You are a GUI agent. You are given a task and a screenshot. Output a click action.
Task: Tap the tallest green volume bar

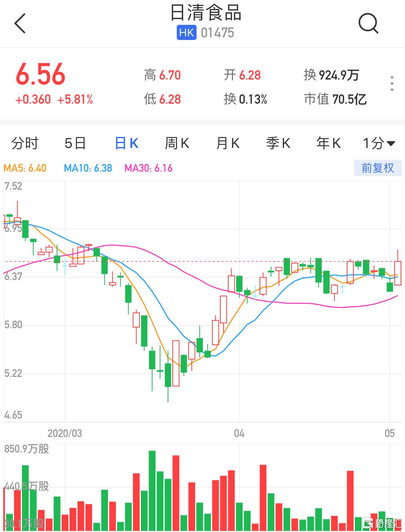click(x=152, y=490)
